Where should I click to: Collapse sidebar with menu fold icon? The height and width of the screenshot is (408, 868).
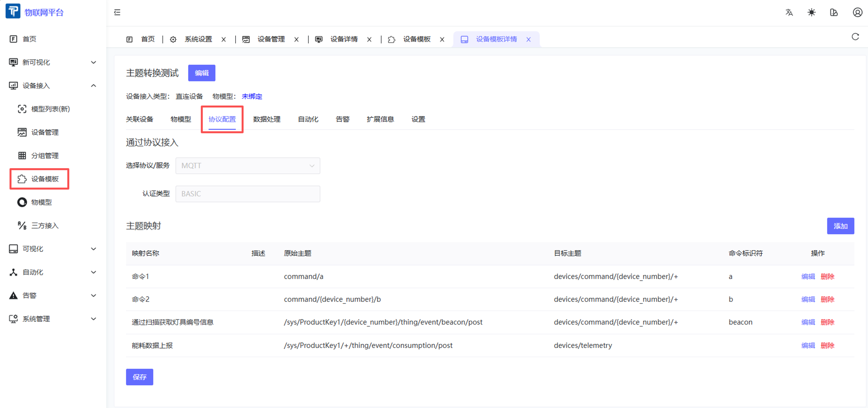(117, 13)
